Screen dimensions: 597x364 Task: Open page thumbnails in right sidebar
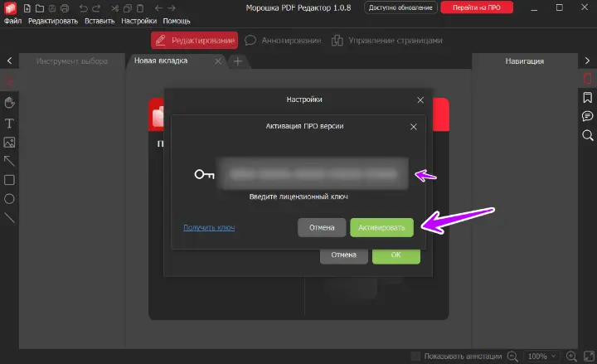tap(588, 79)
